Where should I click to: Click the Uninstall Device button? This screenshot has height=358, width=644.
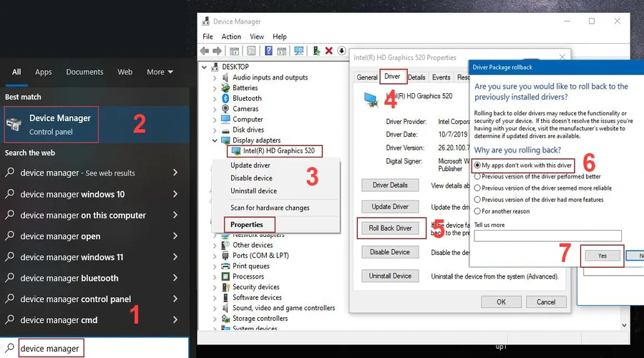[390, 276]
